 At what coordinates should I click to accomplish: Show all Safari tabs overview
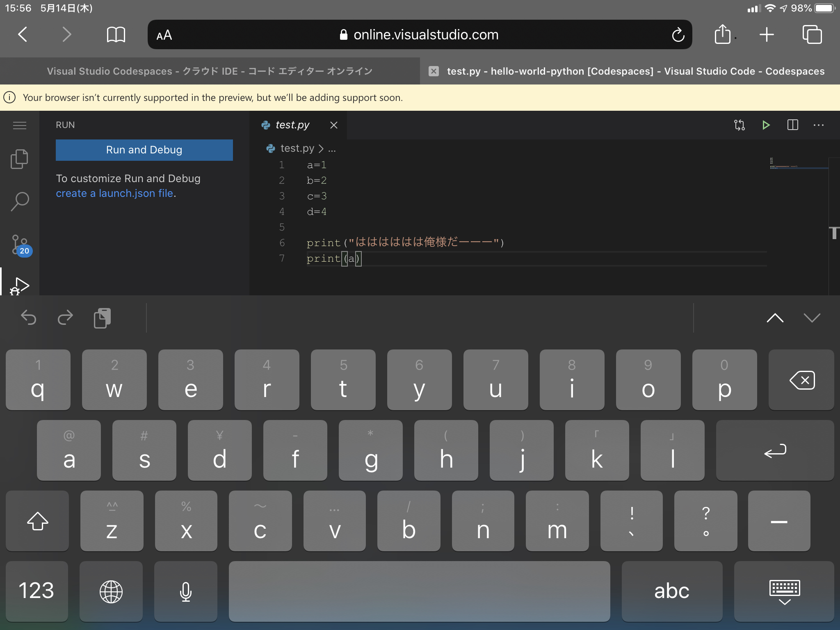[812, 34]
